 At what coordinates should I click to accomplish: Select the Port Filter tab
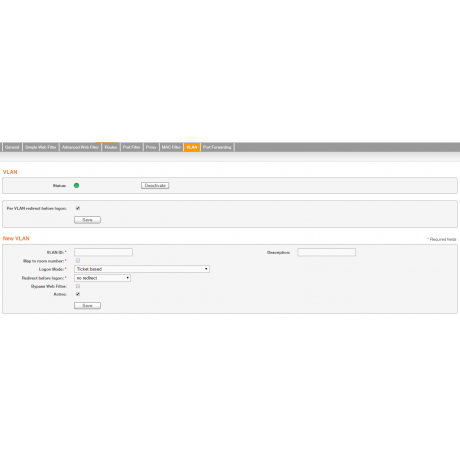coord(131,147)
